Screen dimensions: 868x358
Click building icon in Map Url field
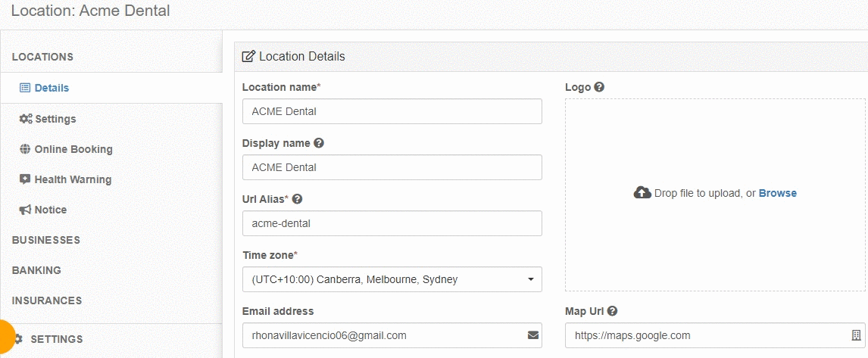[856, 335]
